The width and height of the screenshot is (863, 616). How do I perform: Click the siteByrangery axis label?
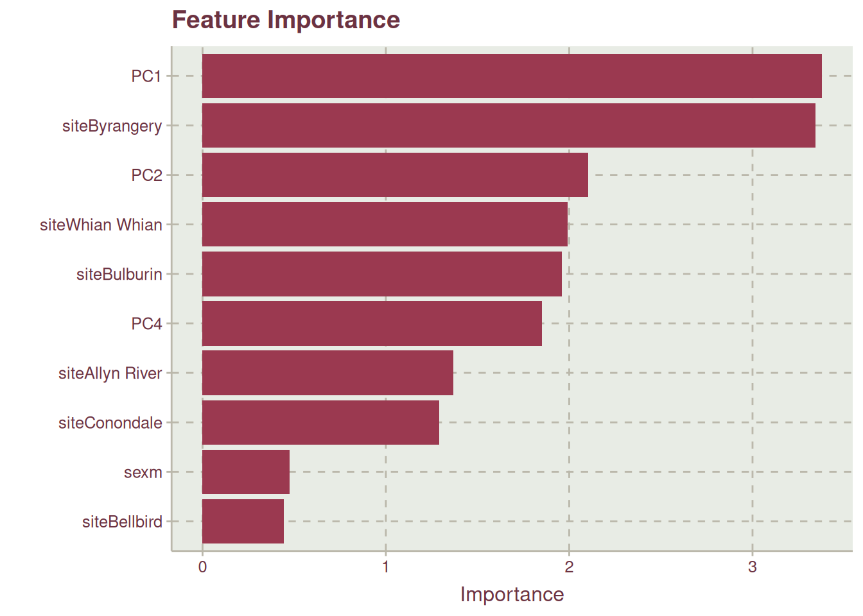[112, 126]
